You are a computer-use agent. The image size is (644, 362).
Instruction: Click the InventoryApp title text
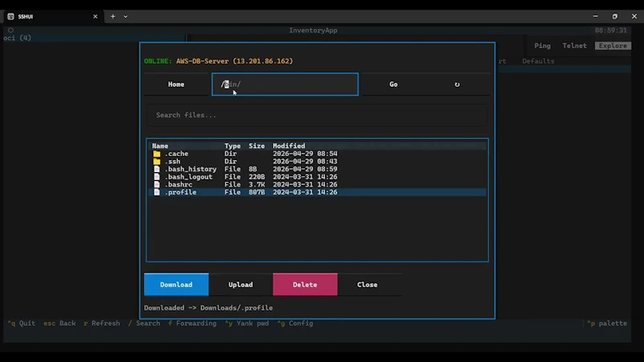[x=313, y=31]
